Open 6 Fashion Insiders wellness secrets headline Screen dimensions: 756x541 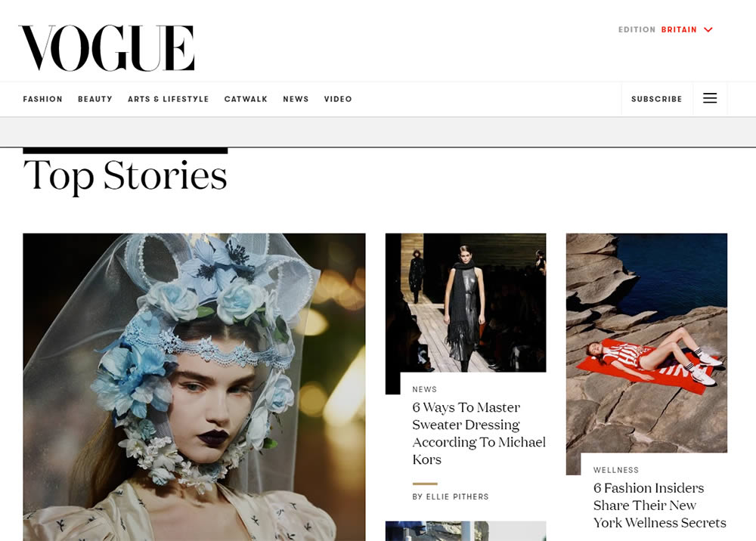659,505
